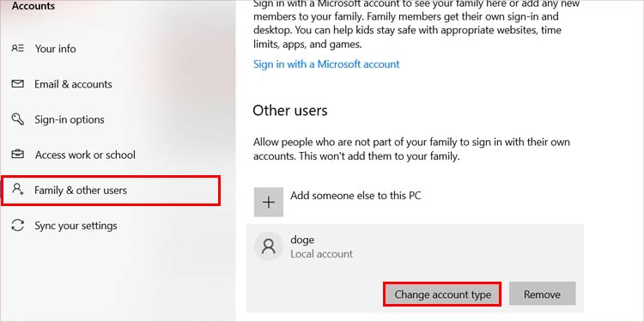Click the Local account label under doge
The image size is (644, 322).
322,254
